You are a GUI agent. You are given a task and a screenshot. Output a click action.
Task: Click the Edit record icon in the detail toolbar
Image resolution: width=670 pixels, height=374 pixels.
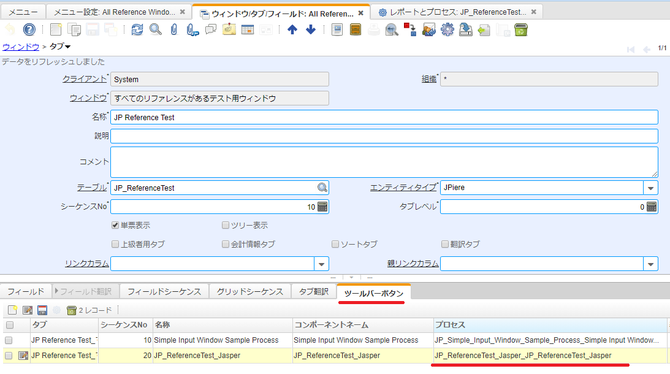(27, 310)
